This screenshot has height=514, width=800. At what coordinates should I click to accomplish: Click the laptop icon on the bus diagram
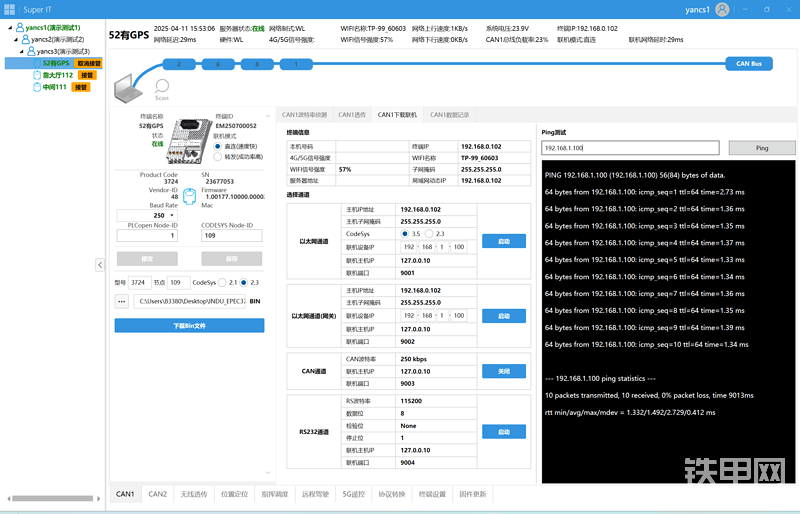tap(128, 90)
